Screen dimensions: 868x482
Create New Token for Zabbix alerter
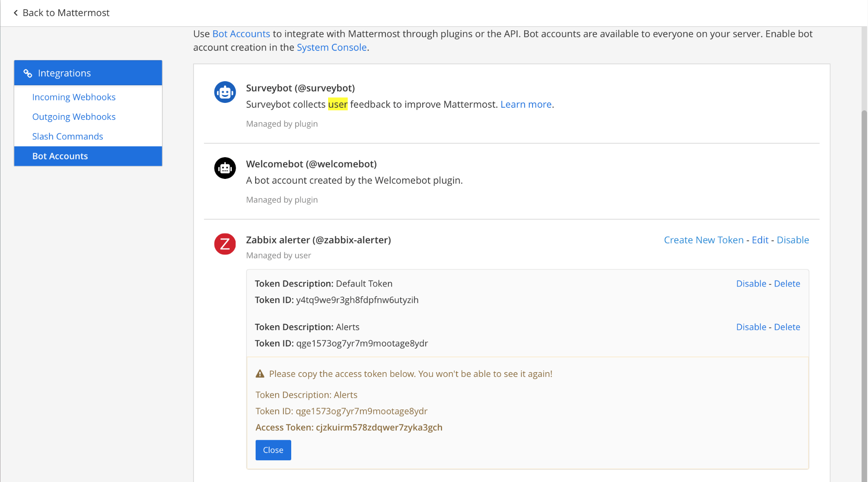point(704,240)
